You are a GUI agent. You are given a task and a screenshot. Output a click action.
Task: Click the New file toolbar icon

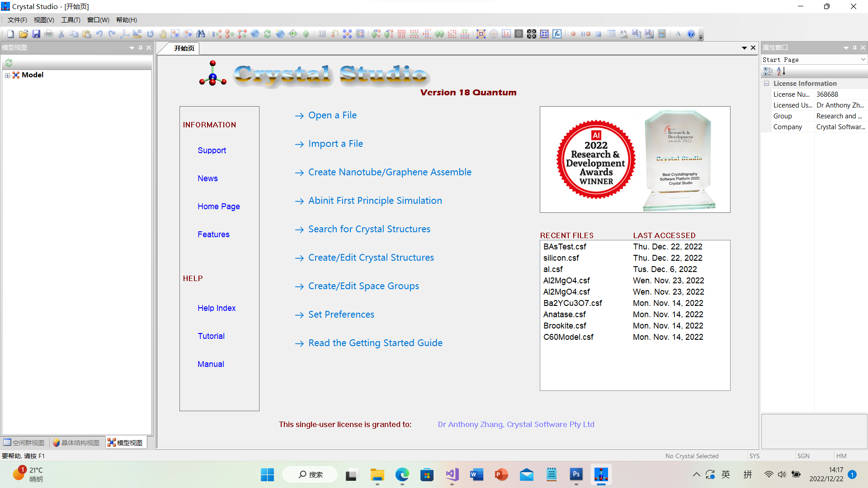click(11, 34)
